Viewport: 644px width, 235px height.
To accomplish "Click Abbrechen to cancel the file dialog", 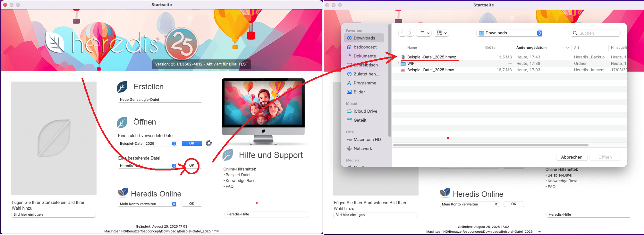I will click(572, 157).
